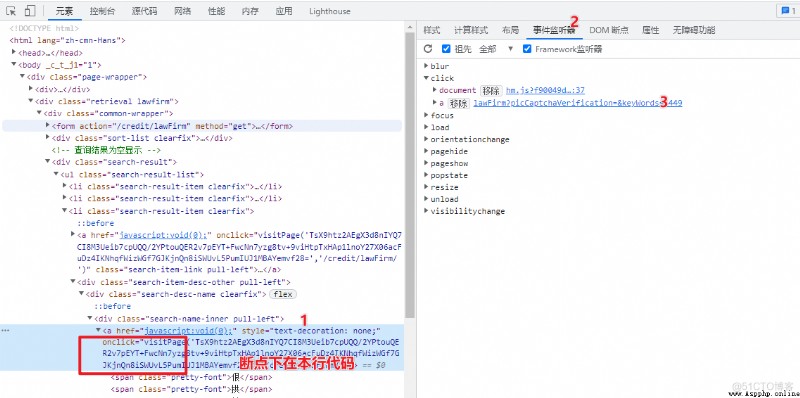
Task: Toggle the device toolbar icon
Action: coord(30,11)
